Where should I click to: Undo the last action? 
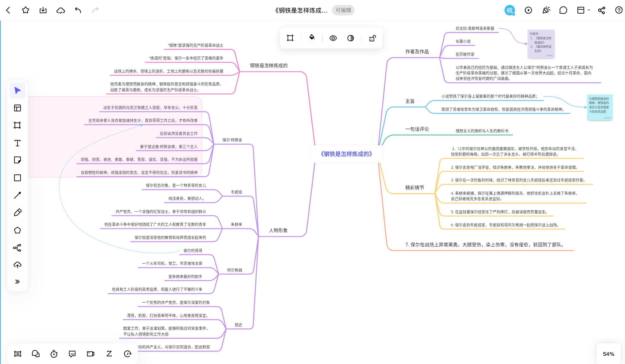coord(78,10)
